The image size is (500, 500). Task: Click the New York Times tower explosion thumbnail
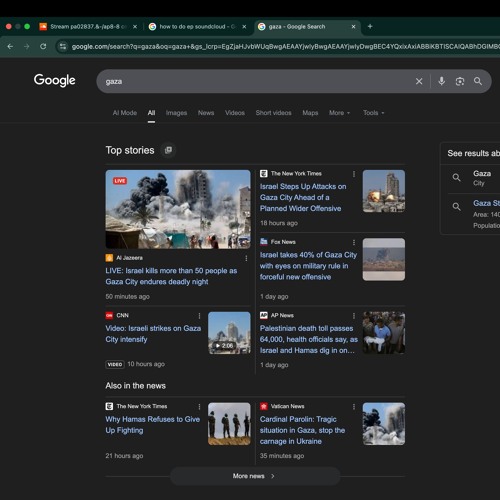click(x=384, y=191)
